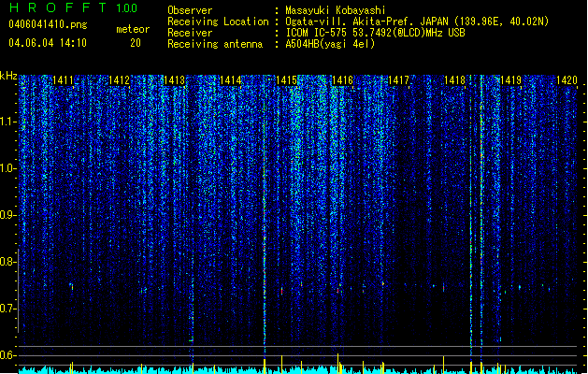Click the 1414 time marker

pos(231,80)
